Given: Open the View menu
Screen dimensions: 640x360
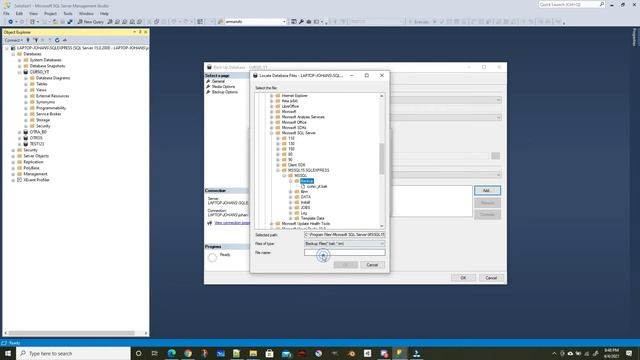Looking at the screenshot, I should pos(33,13).
